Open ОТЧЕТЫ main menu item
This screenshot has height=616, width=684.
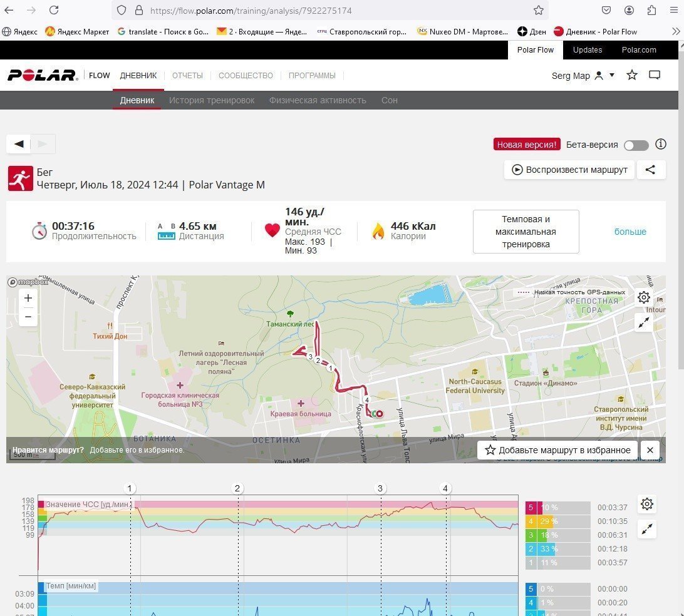click(x=187, y=75)
